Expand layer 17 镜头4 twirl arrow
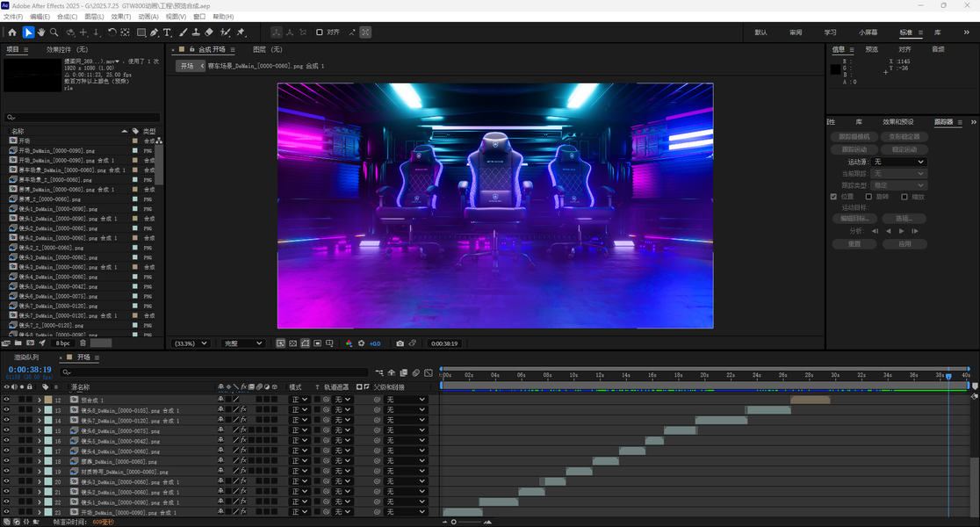The image size is (980, 527). coord(40,451)
